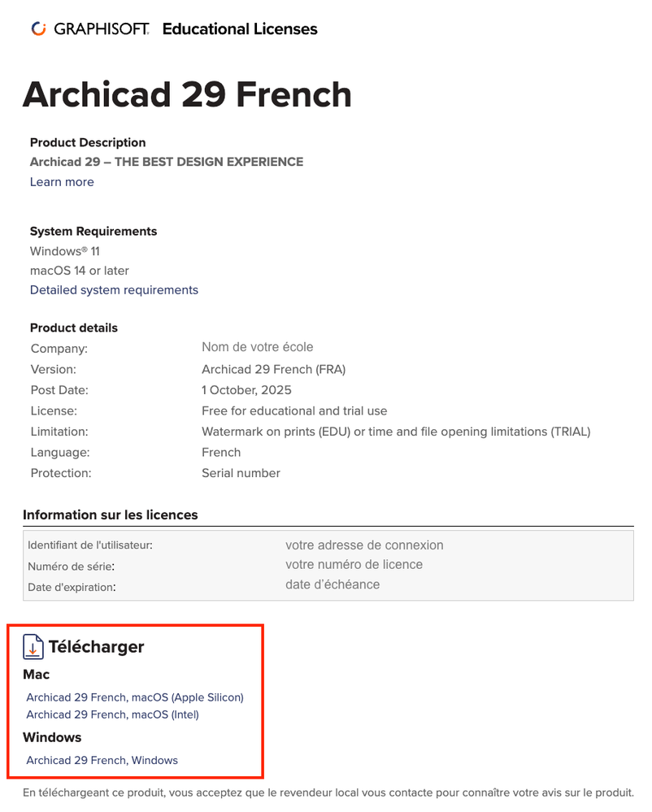Download Archicad 29 French macOS Intel
652x812 pixels.
(112, 714)
